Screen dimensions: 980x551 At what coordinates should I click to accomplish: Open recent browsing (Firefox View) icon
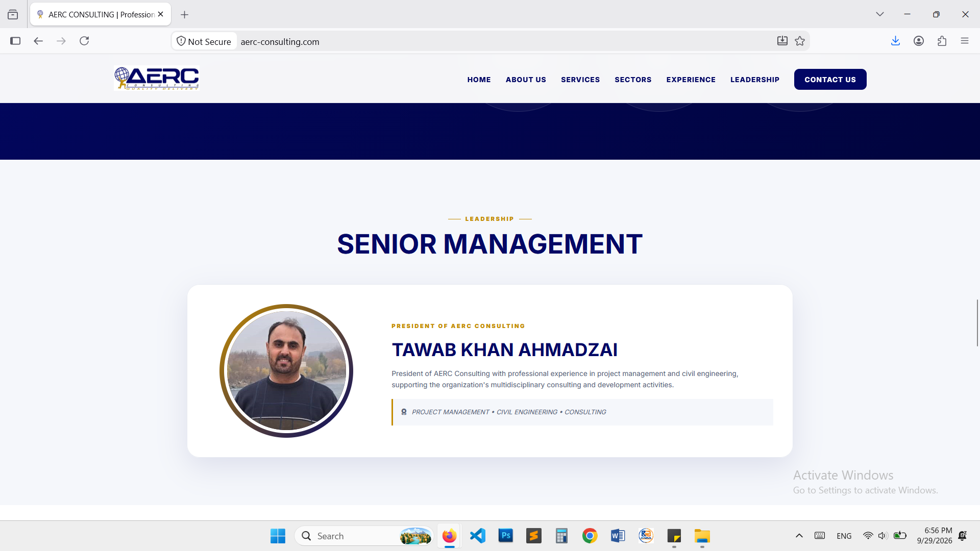coord(13,15)
